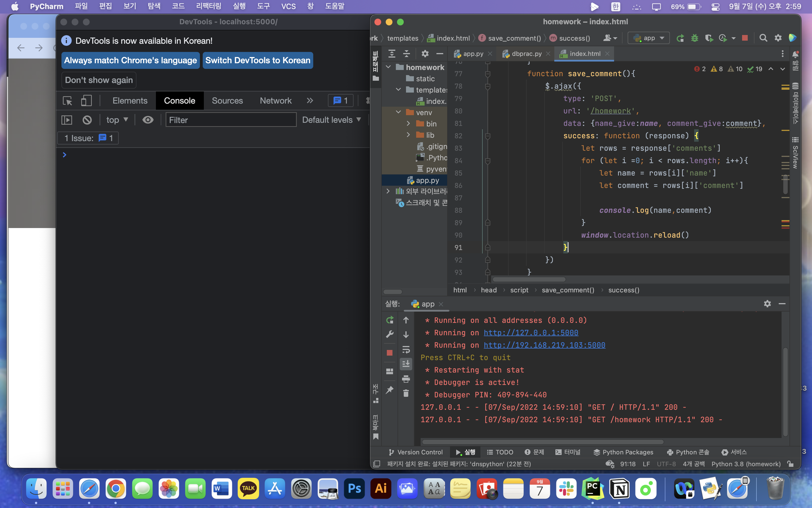Expand the lib folder

[x=408, y=134]
